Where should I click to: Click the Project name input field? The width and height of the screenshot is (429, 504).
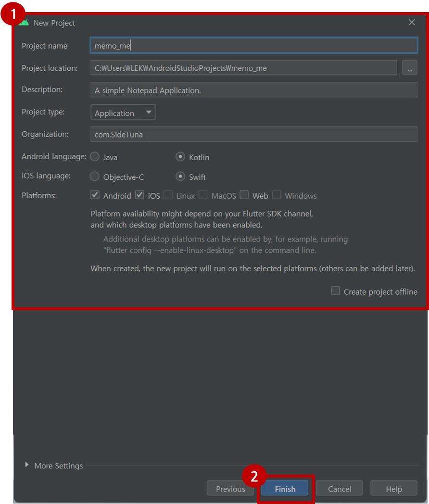coord(254,46)
